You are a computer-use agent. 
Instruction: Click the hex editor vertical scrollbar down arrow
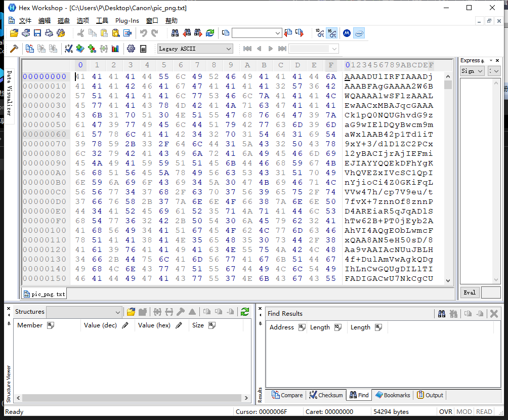coord(448,281)
